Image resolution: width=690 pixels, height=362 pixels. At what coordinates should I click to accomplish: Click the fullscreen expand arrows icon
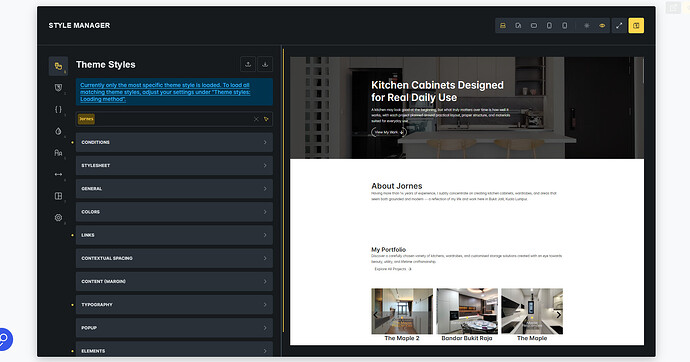click(619, 26)
